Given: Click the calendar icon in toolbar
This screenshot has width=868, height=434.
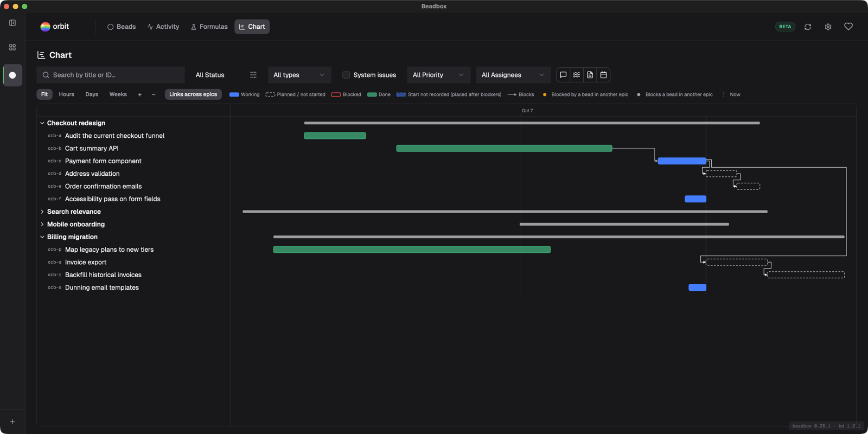Looking at the screenshot, I should pos(603,75).
